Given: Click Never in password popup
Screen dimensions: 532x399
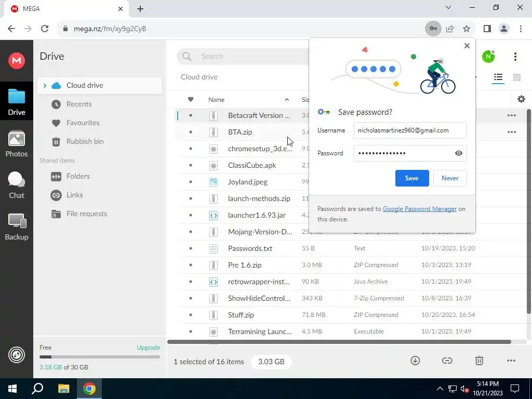Looking at the screenshot, I should (450, 178).
